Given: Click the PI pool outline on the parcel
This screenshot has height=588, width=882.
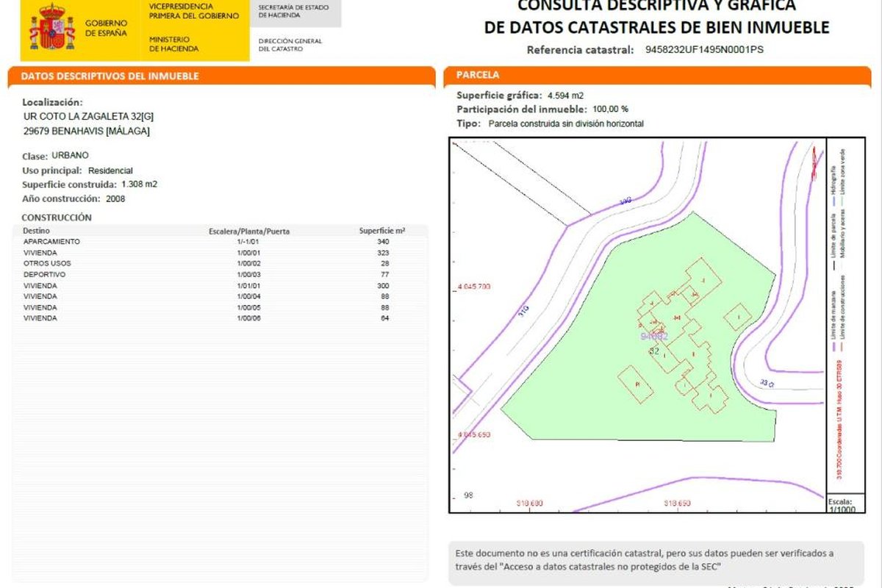Looking at the screenshot, I should tap(635, 384).
